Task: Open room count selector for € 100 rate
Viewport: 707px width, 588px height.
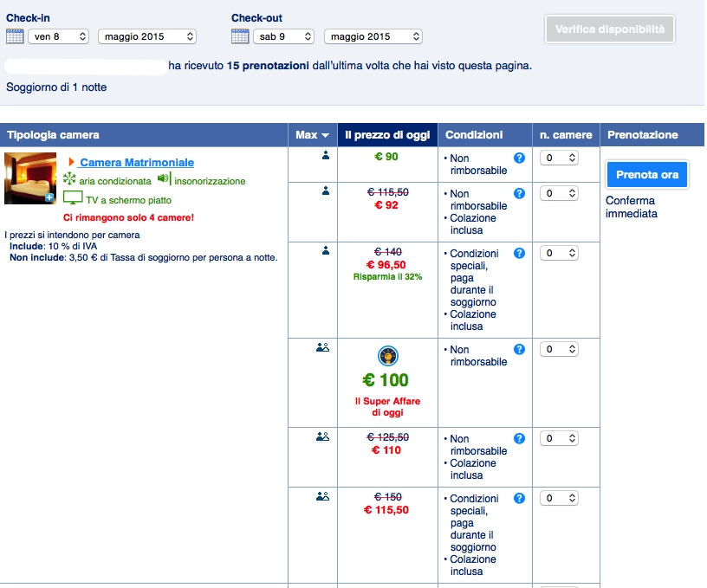Action: coord(559,349)
